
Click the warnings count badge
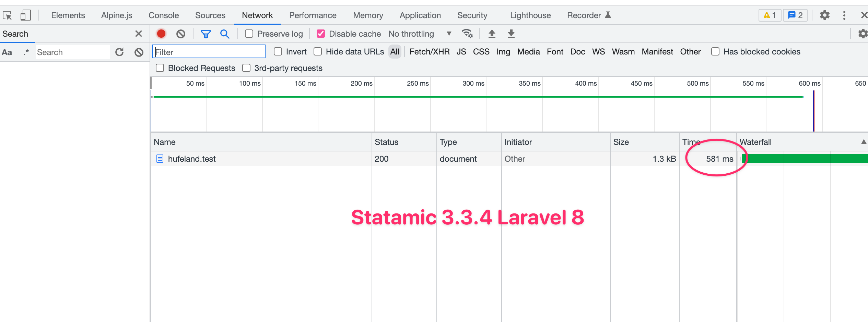pyautogui.click(x=770, y=15)
